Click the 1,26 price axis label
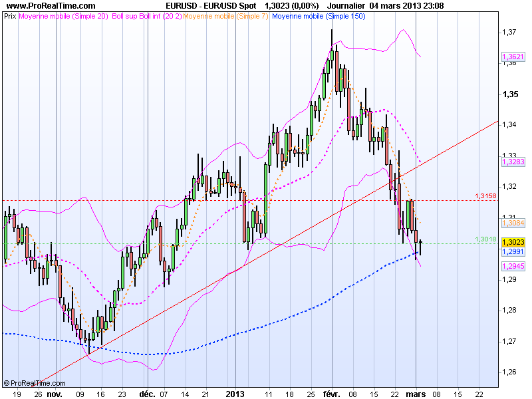The image size is (532, 399). click(509, 372)
